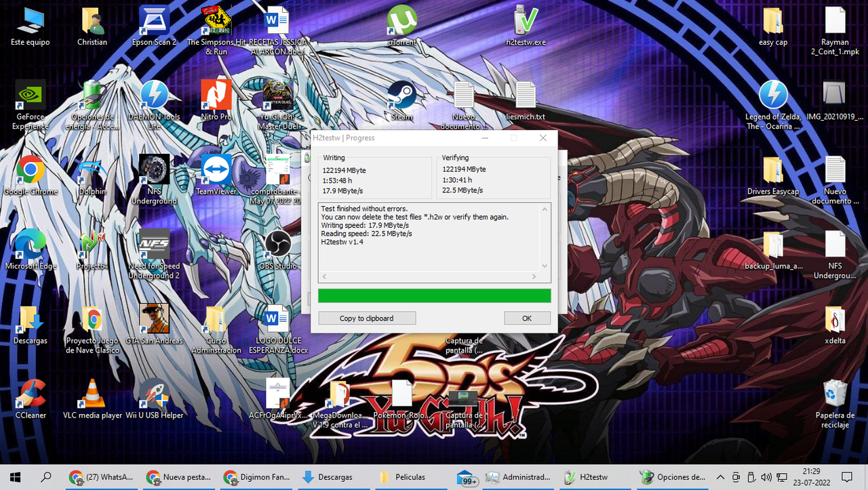Click the H2testw log horizontal scrollbar
This screenshot has height=490, width=868.
430,277
